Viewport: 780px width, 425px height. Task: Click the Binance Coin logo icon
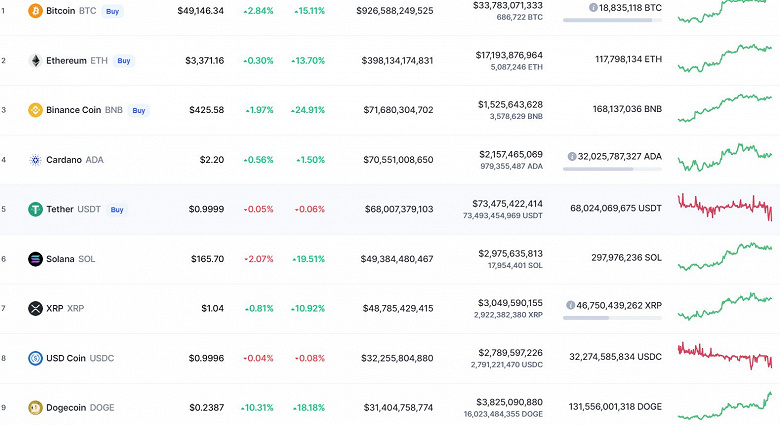click(35, 110)
